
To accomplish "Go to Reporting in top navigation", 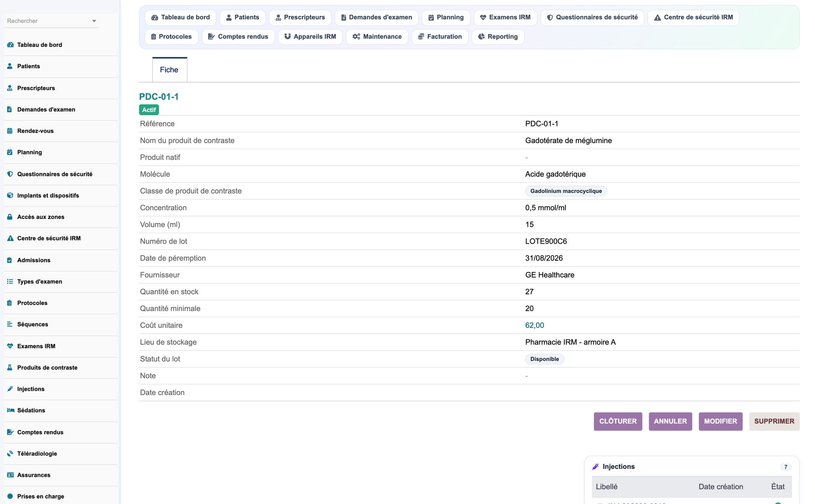I will tap(498, 36).
